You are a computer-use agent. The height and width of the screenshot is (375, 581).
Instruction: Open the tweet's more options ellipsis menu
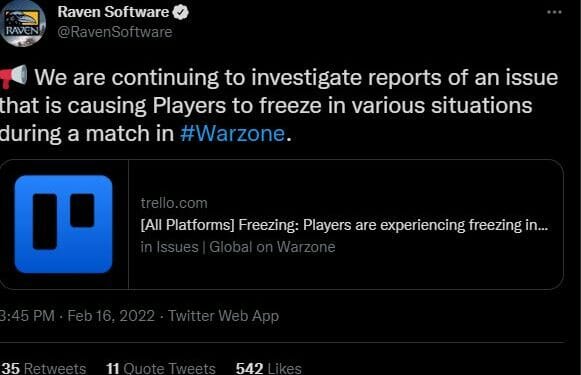pos(554,12)
